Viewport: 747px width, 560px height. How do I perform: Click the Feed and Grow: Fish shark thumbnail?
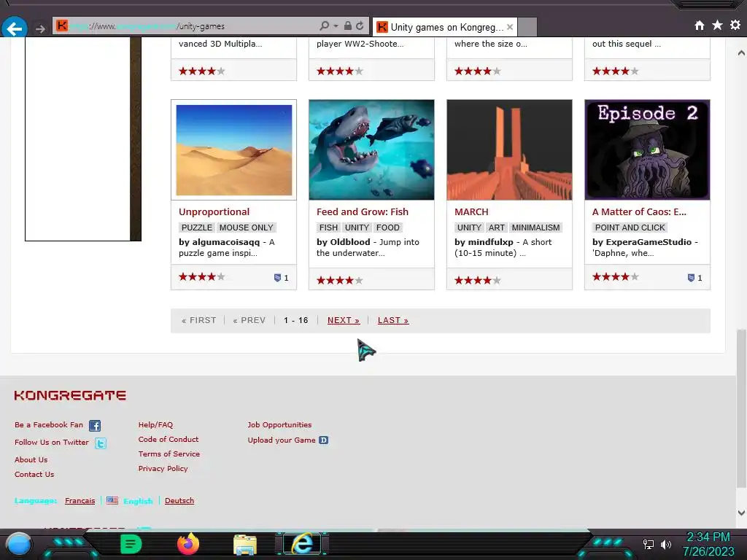[371, 149]
